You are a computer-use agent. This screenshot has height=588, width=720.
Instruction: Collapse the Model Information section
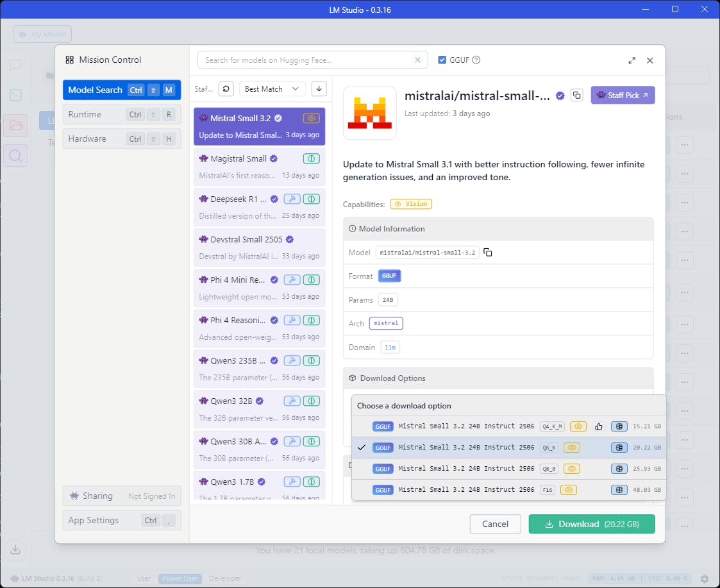pyautogui.click(x=498, y=229)
